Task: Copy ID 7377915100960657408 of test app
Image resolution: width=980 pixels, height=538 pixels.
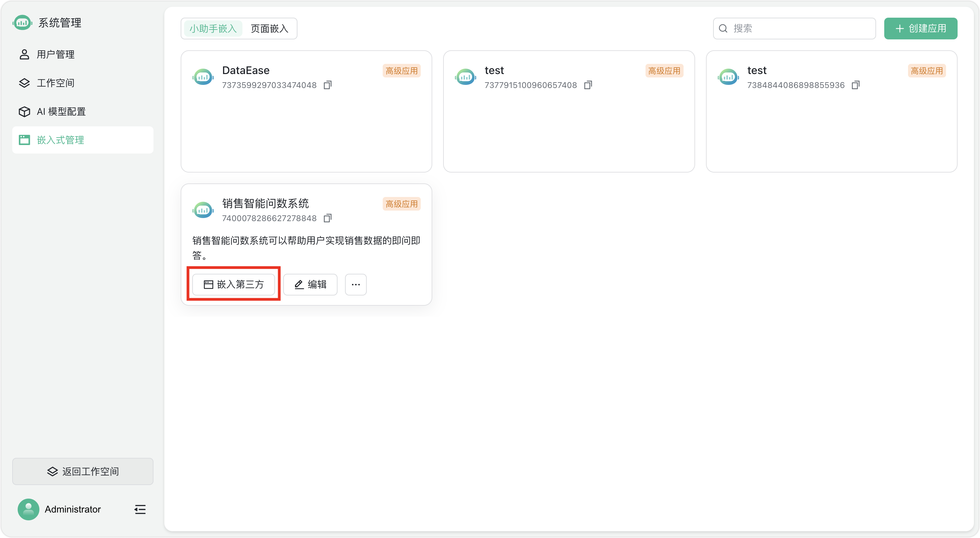Action: pyautogui.click(x=588, y=85)
